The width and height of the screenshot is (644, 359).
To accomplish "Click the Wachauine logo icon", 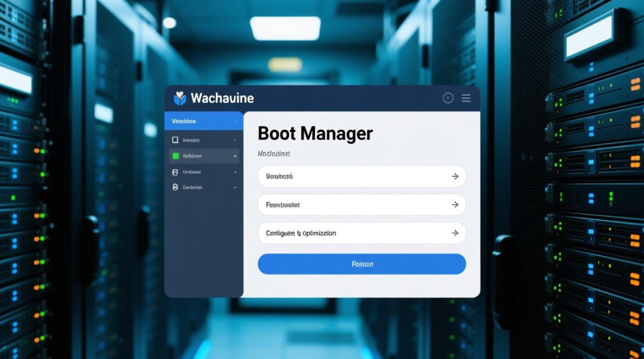I will point(179,98).
